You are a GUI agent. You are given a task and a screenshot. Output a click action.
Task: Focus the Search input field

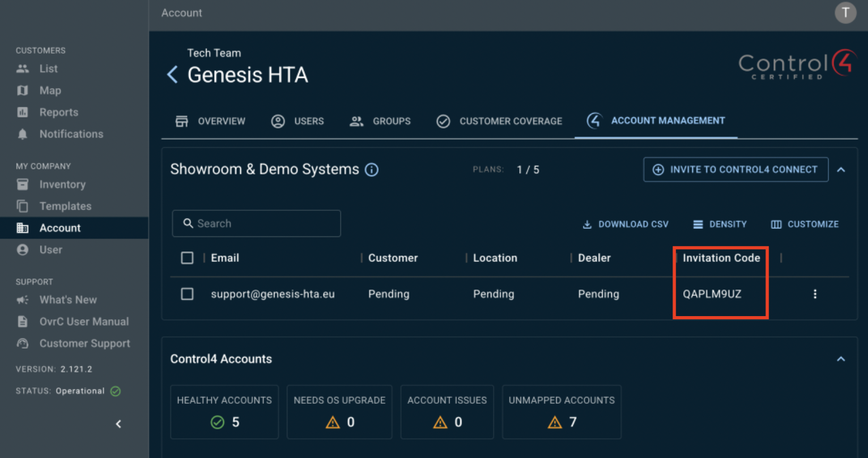coord(256,223)
